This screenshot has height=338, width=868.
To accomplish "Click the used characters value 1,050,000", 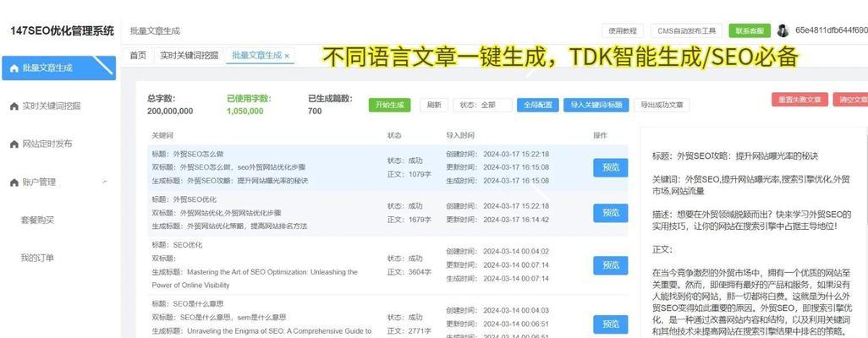I will 245,112.
